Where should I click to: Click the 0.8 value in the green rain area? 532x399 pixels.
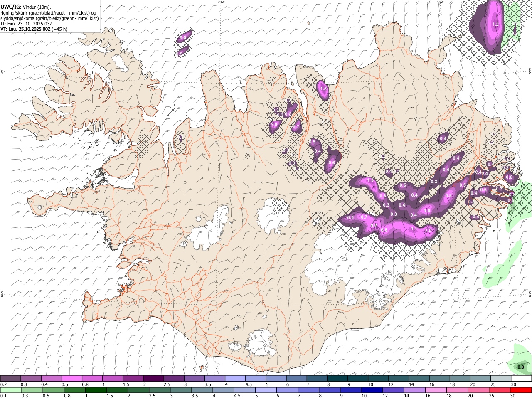(520, 367)
